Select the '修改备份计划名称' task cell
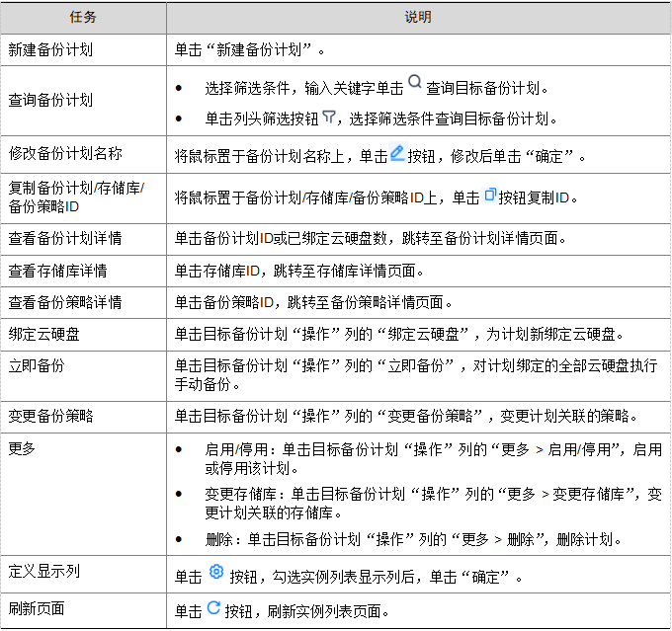The width and height of the screenshot is (672, 631). 83,154
